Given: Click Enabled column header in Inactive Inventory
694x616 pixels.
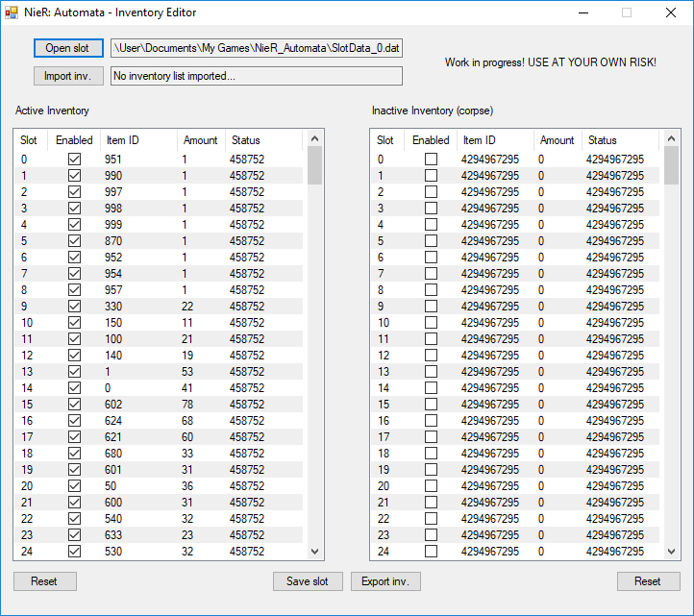Looking at the screenshot, I should point(431,140).
